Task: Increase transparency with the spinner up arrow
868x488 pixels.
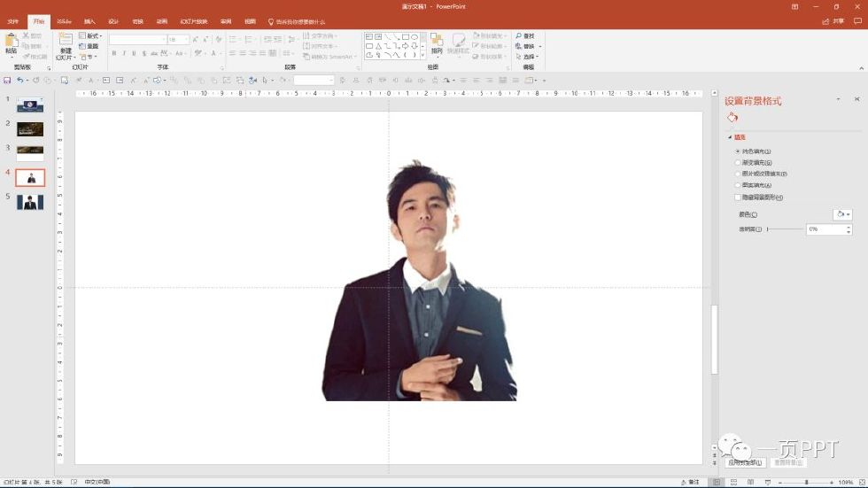Action: [x=849, y=227]
